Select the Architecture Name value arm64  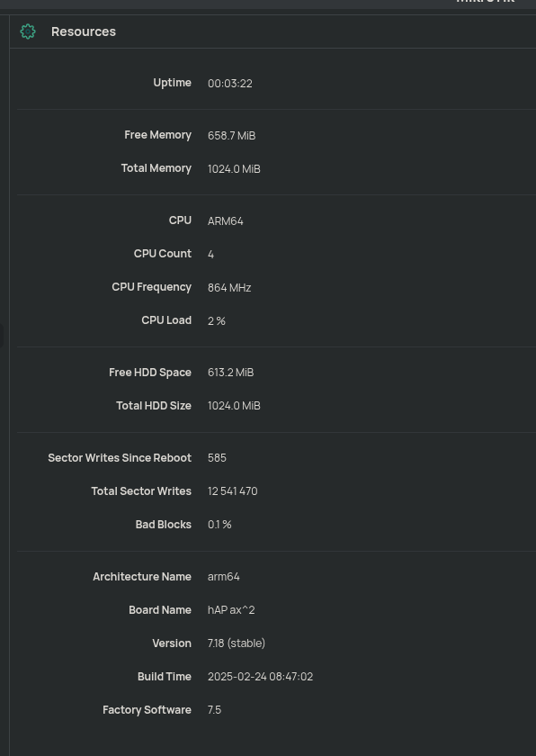223,576
